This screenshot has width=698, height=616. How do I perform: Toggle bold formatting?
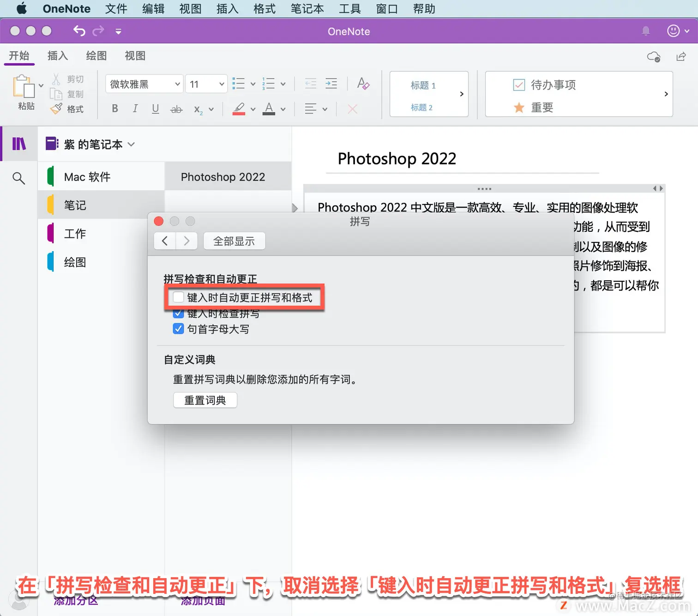(x=115, y=109)
